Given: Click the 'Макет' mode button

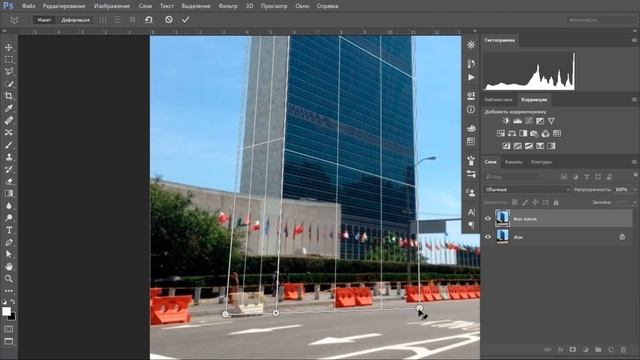Looking at the screenshot, I should tap(44, 20).
